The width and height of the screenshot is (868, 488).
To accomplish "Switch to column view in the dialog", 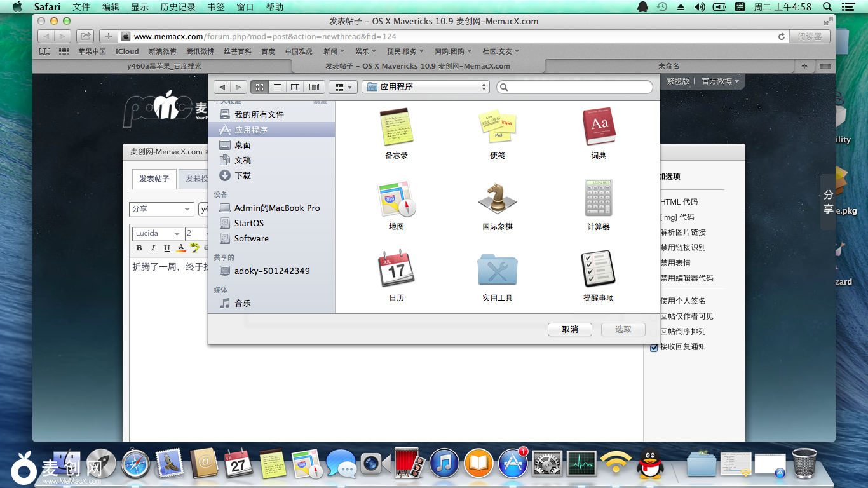I will [295, 86].
